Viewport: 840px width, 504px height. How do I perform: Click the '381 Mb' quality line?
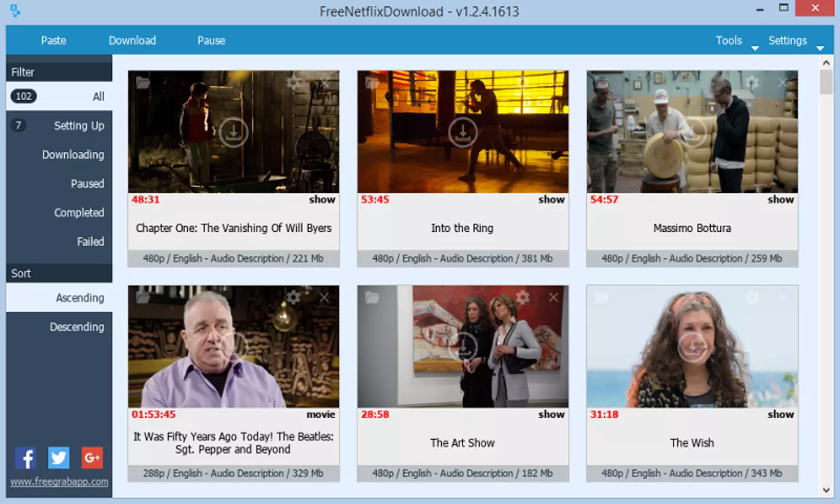click(x=463, y=258)
